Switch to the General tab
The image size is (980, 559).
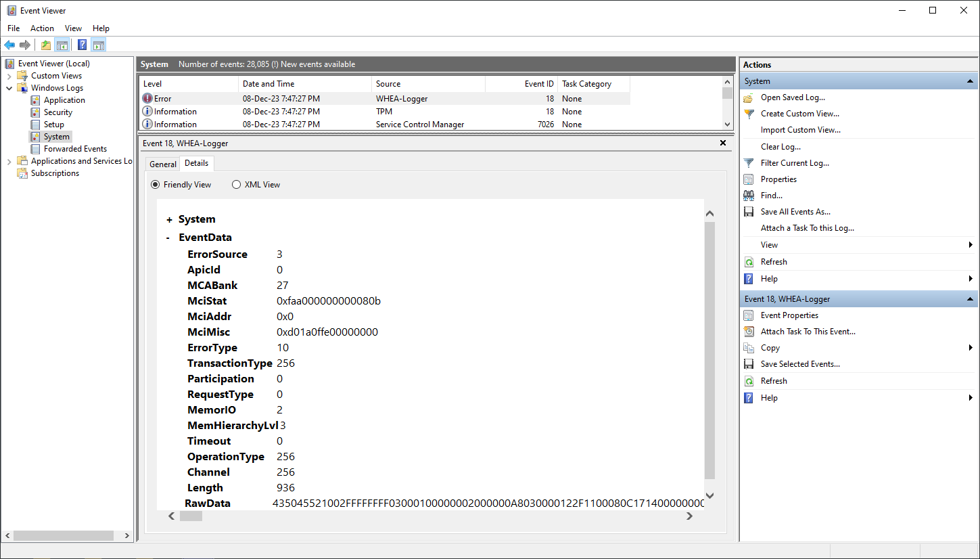tap(163, 164)
